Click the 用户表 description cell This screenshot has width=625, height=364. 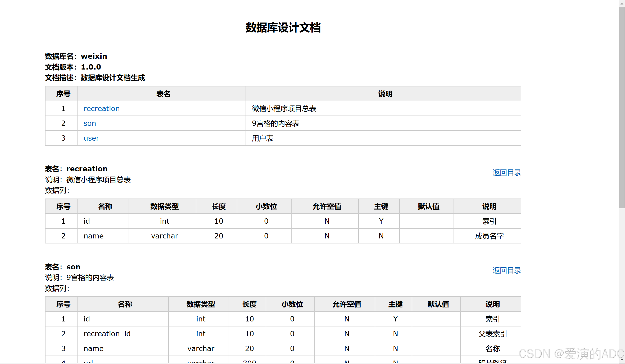262,138
